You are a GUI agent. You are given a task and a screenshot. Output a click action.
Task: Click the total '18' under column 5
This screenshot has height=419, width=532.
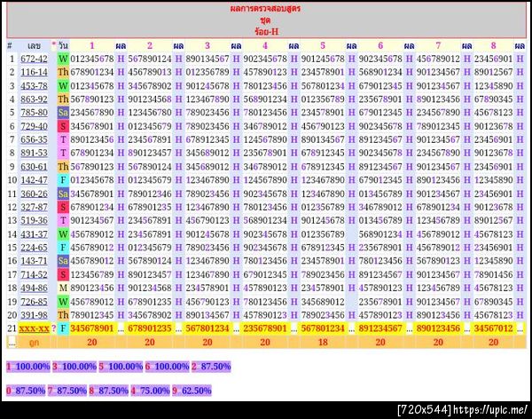coord(323,342)
